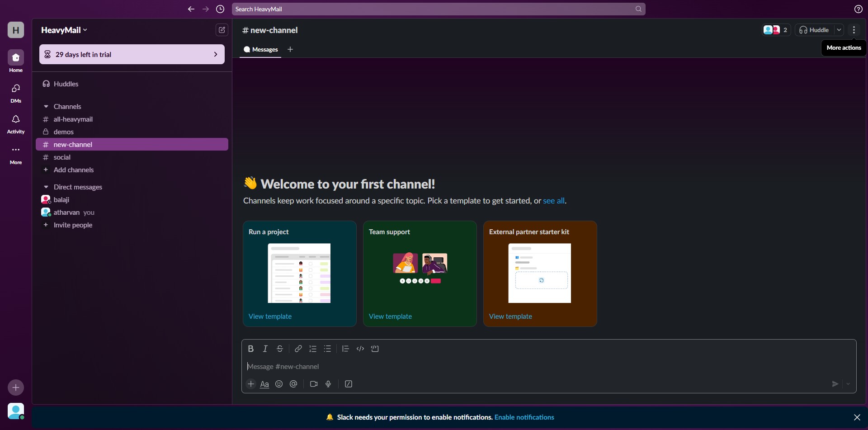Open direct message with balaji
This screenshot has width=868, height=430.
coord(132,200)
